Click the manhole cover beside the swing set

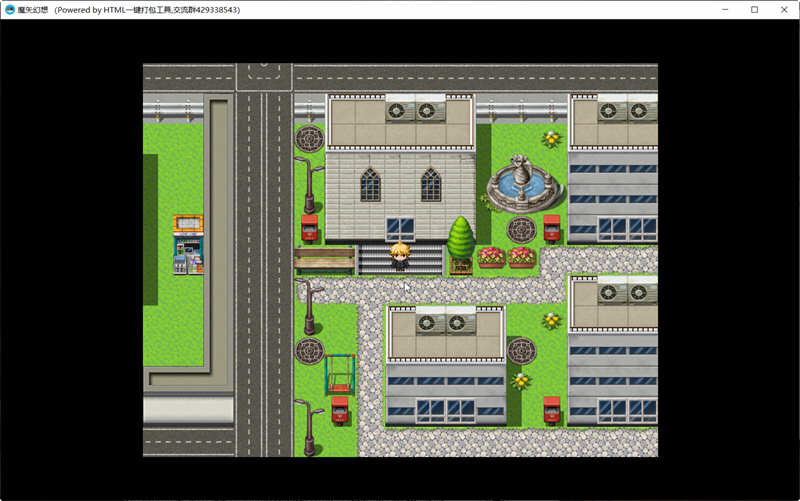309,351
